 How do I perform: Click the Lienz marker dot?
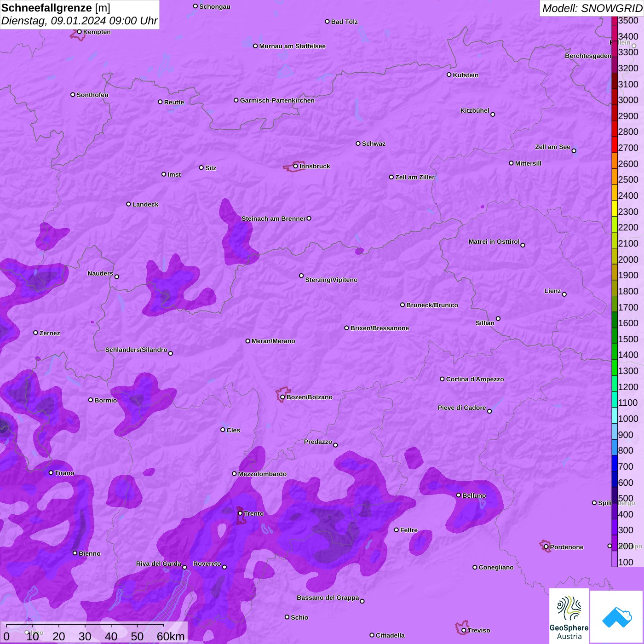point(564,294)
